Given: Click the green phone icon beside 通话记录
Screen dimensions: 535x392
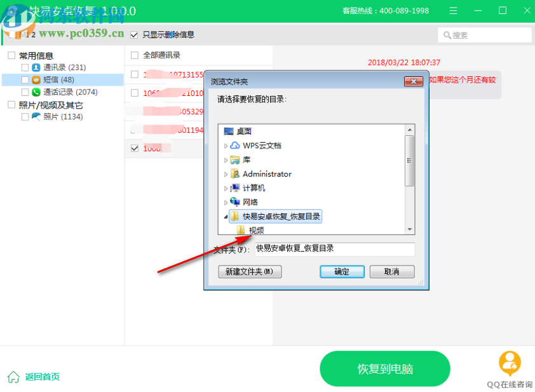Looking at the screenshot, I should [36, 92].
